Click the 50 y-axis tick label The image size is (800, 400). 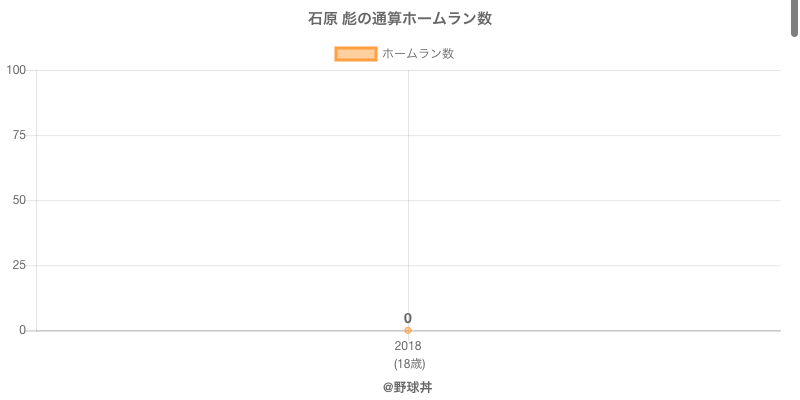point(19,200)
